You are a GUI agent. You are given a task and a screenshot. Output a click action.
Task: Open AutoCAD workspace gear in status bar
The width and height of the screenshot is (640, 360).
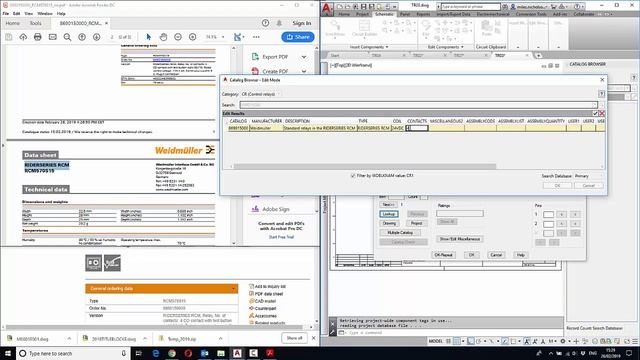coord(563,341)
